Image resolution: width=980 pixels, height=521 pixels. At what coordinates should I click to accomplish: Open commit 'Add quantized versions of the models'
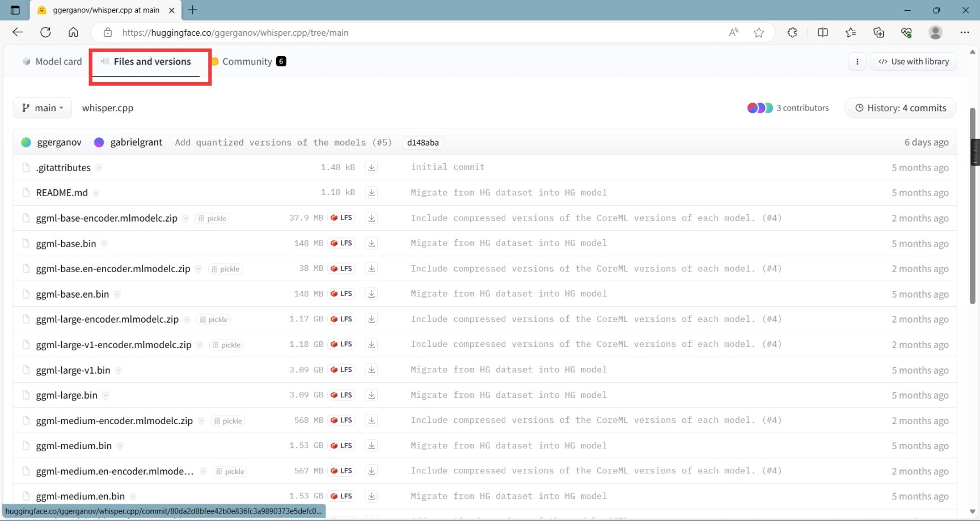coord(283,142)
